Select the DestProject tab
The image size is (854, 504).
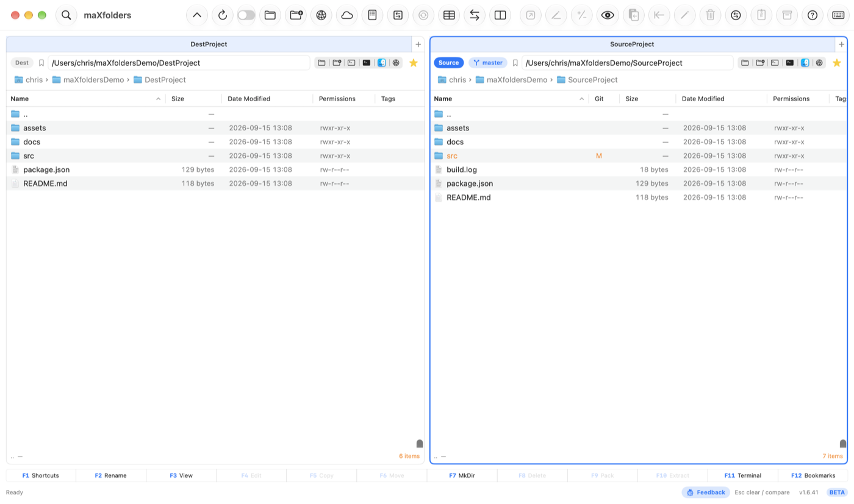[x=209, y=44]
